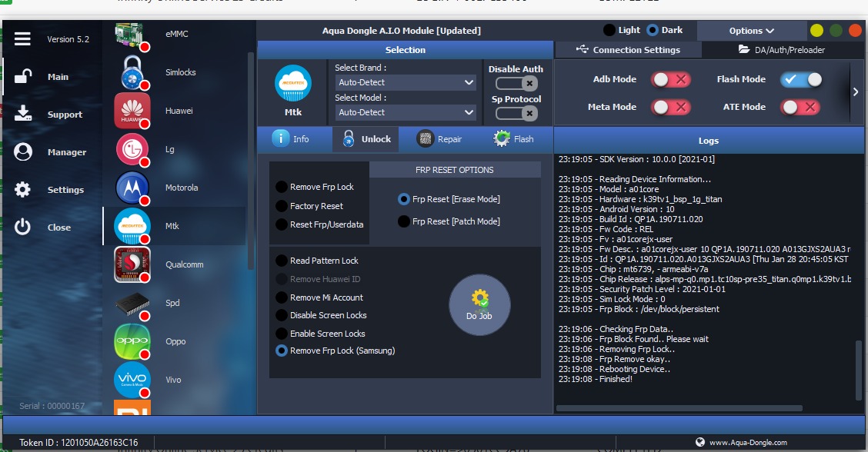Switch to the Repair tab
This screenshot has height=452, width=868.
(x=439, y=139)
